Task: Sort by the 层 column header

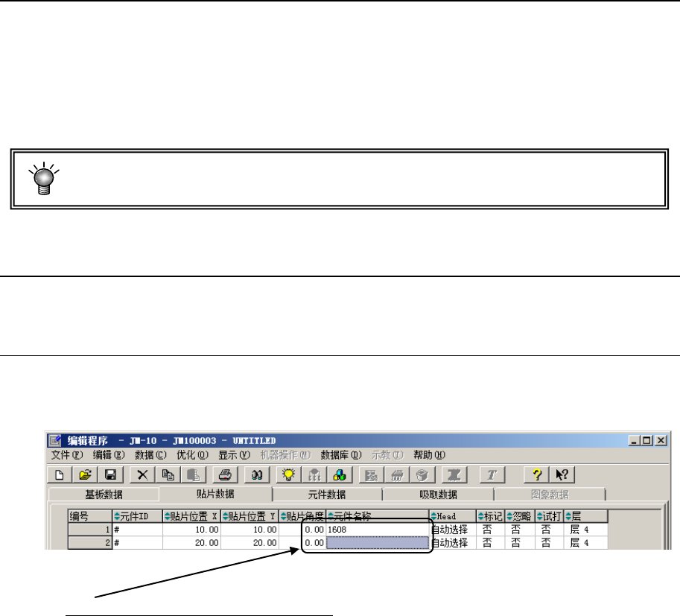Action: click(x=586, y=516)
